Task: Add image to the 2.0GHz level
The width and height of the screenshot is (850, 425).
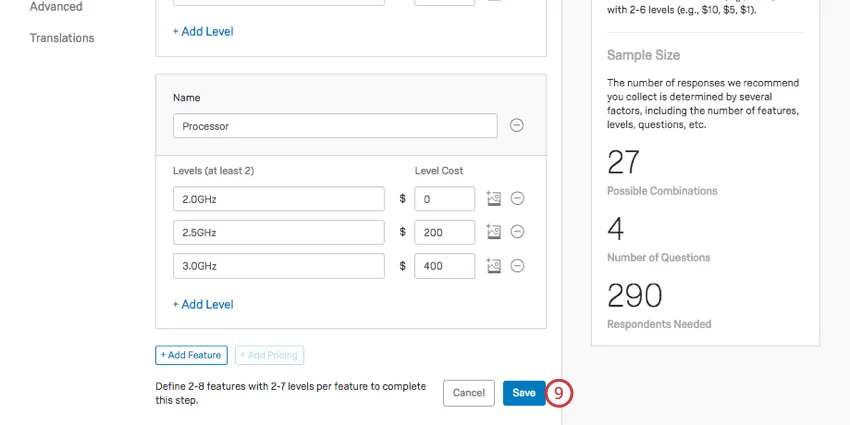Action: tap(493, 199)
